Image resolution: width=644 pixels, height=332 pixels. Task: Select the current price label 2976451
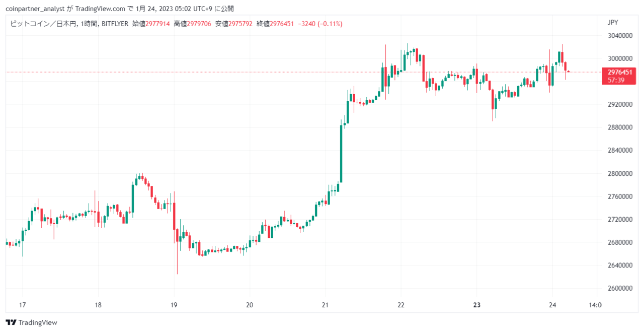point(619,72)
